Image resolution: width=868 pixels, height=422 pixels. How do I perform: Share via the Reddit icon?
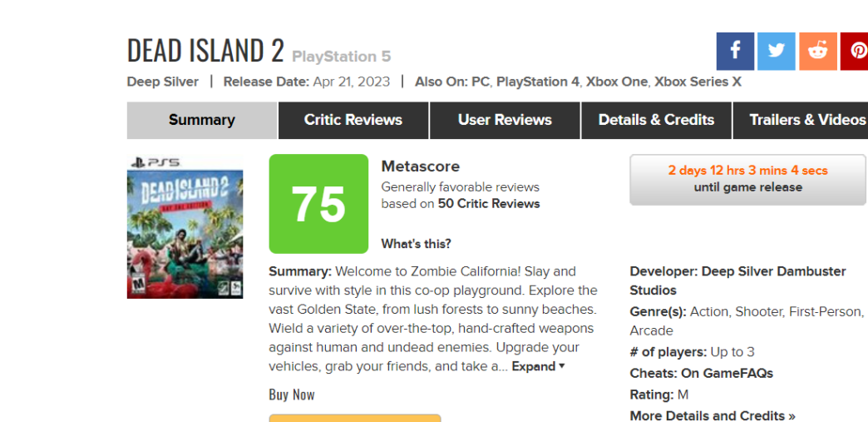click(818, 52)
